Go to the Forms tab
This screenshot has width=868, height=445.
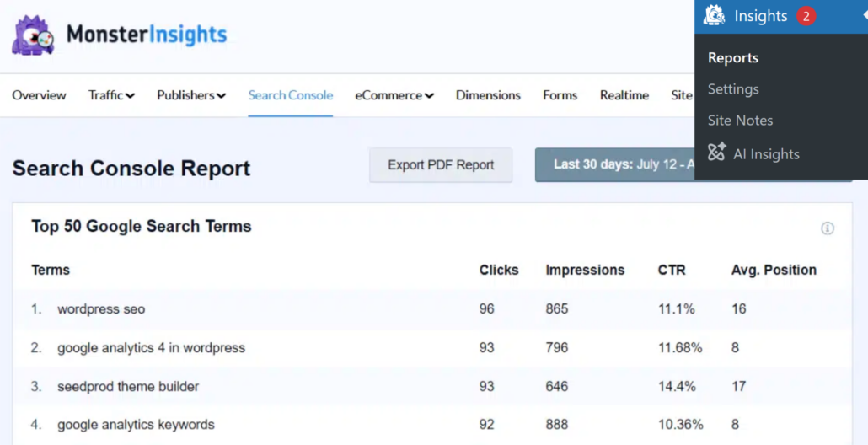coord(560,95)
